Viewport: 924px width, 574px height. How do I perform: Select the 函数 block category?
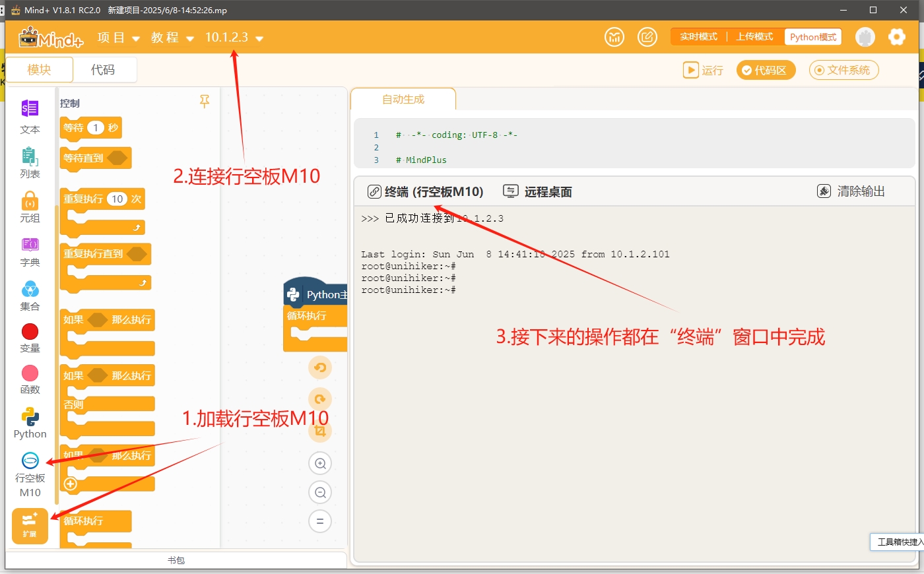30,379
